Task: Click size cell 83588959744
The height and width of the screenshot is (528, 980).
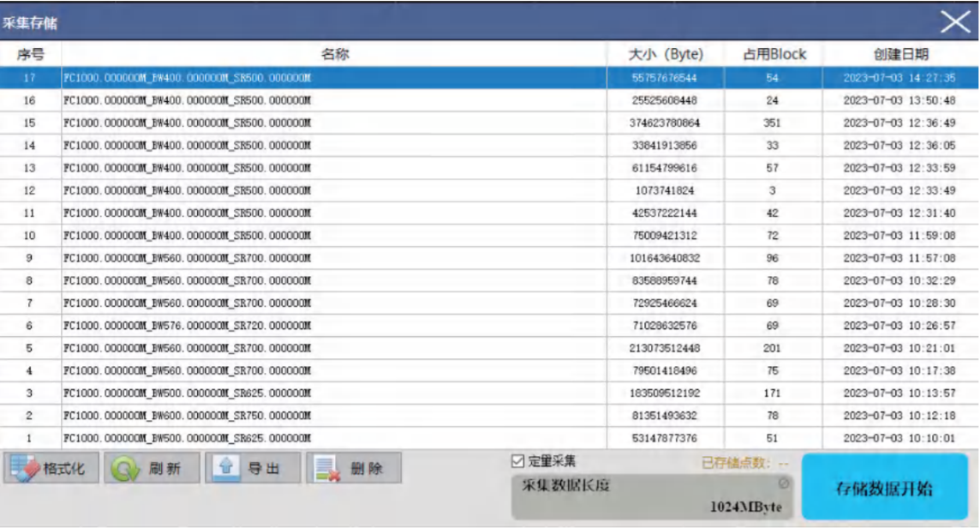Action: (665, 280)
